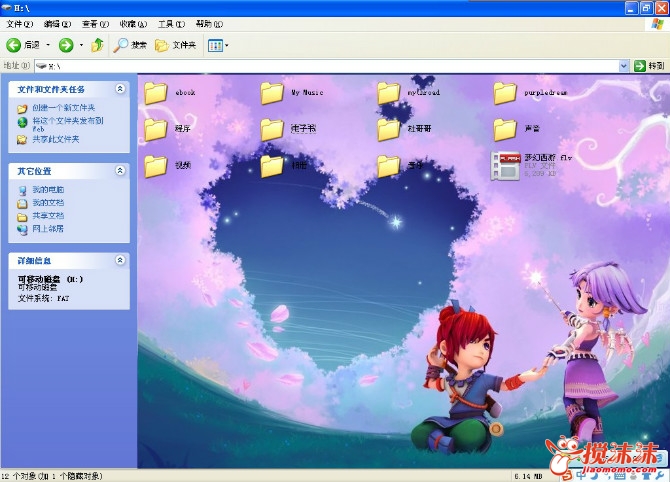Collapse the 其它位置 panel
This screenshot has width=670, height=482.
tap(120, 171)
